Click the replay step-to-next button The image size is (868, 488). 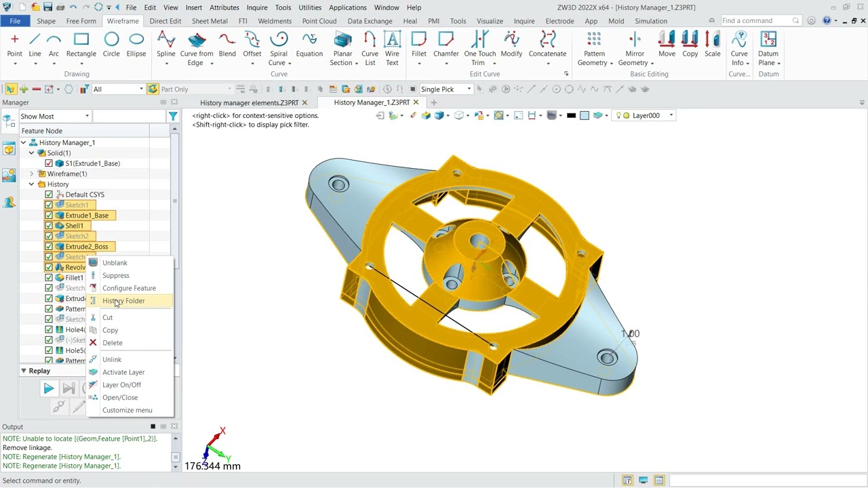(68, 388)
